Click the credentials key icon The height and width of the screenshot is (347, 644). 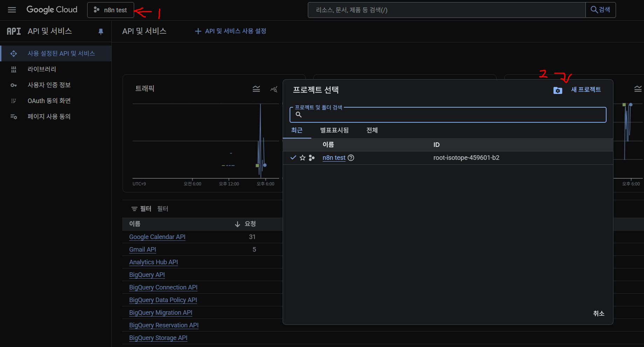(x=14, y=85)
